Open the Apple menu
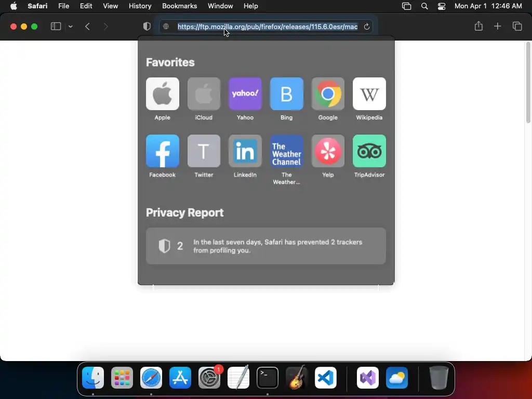The width and height of the screenshot is (532, 399). [14, 6]
